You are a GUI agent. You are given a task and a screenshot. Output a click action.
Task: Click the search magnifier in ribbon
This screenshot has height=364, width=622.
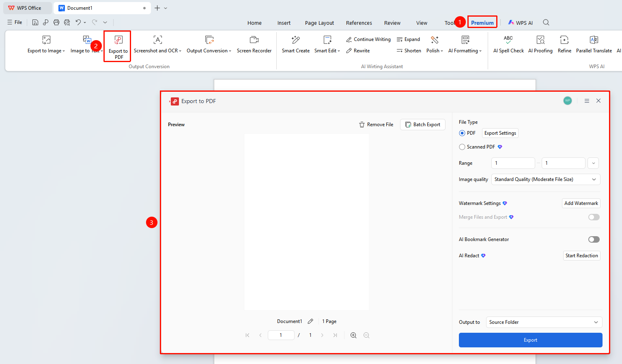[546, 23]
